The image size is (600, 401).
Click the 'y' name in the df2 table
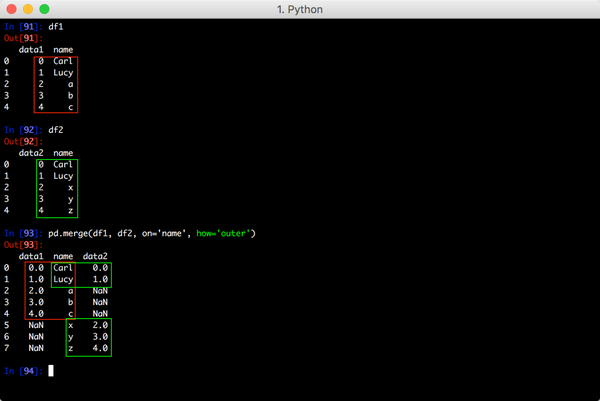point(70,199)
